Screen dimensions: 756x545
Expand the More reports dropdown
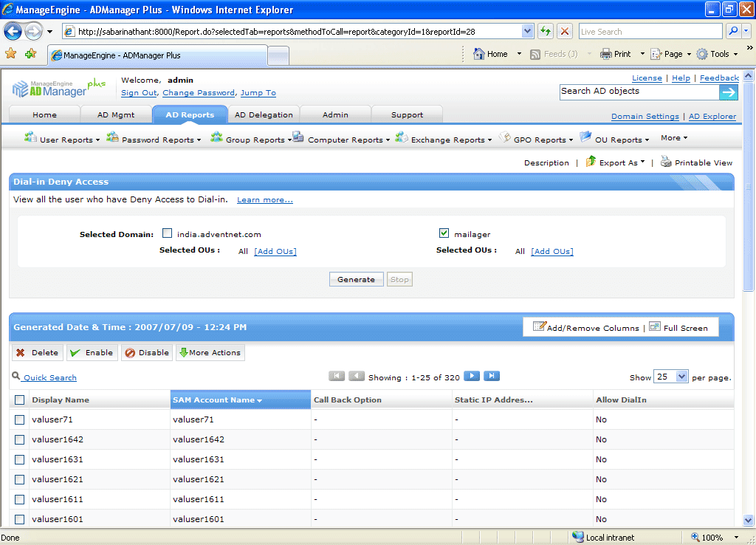[674, 138]
